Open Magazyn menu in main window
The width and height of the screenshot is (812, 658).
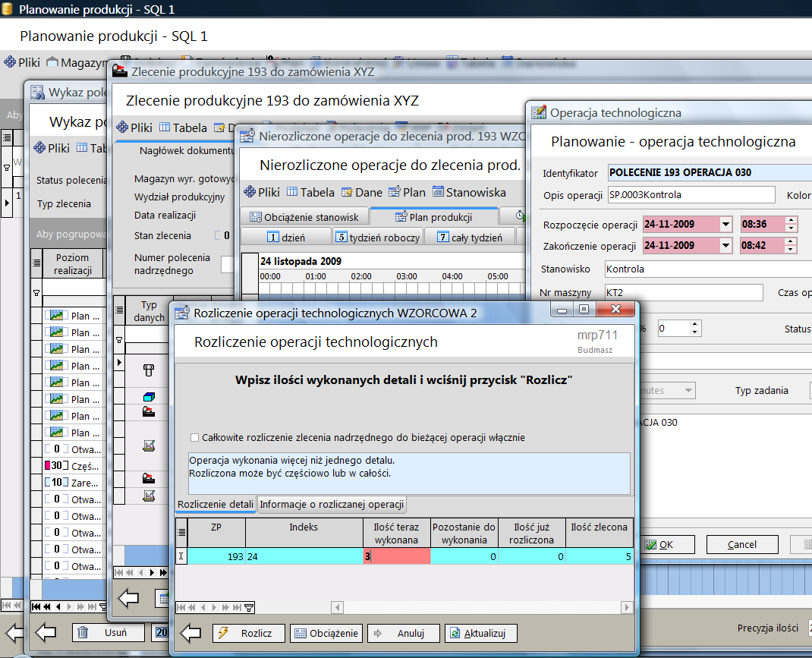(77, 63)
